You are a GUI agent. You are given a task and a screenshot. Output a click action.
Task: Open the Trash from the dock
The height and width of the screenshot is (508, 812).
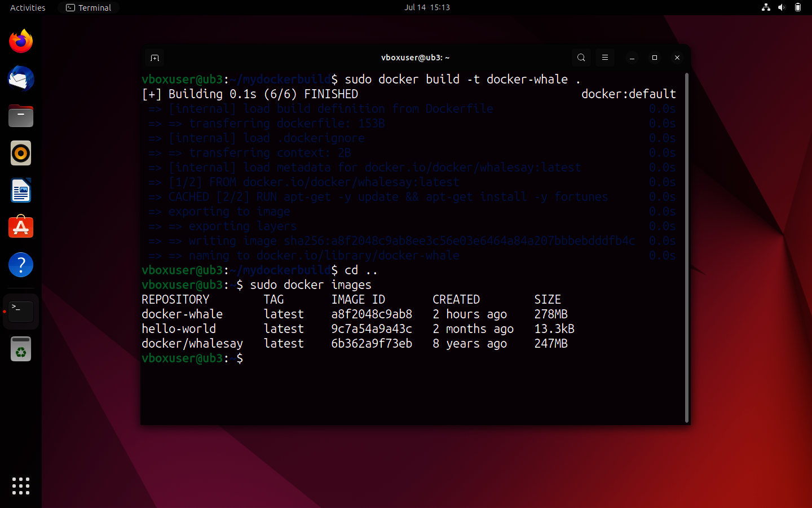pos(21,349)
